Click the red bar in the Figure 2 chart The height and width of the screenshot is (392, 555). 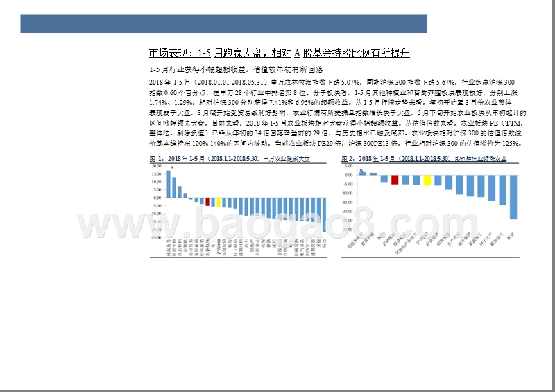pos(395,180)
